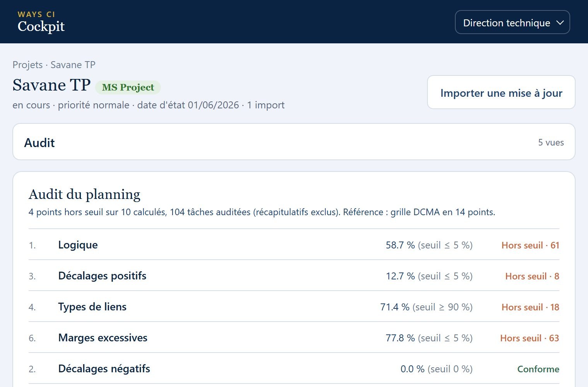
Task: Go to the Projets breadcrumb link
Action: tap(27, 65)
